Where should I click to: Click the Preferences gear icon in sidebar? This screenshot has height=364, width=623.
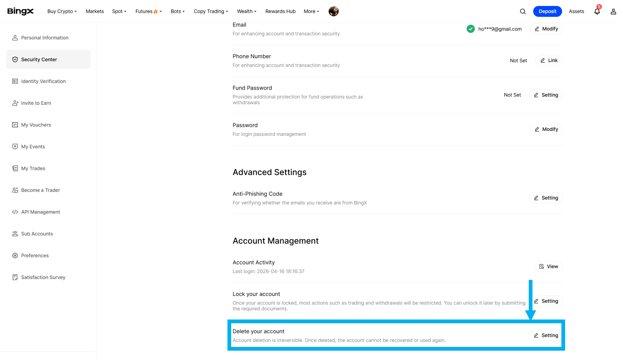pos(15,255)
